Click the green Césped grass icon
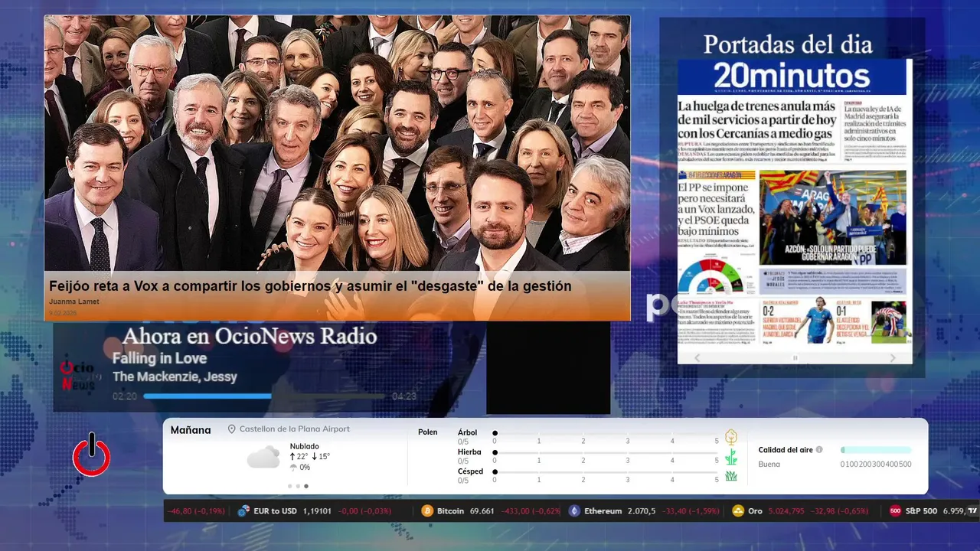Screen dimensions: 980x551 731,476
